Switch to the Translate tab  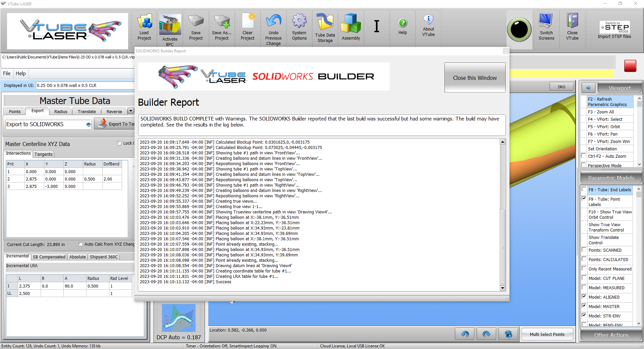pyautogui.click(x=87, y=111)
